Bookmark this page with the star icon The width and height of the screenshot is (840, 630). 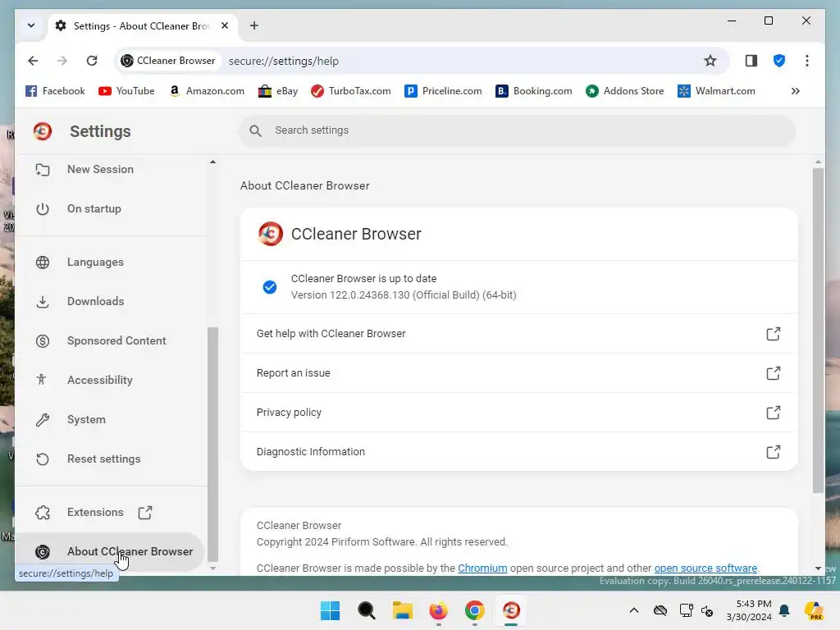(x=710, y=61)
